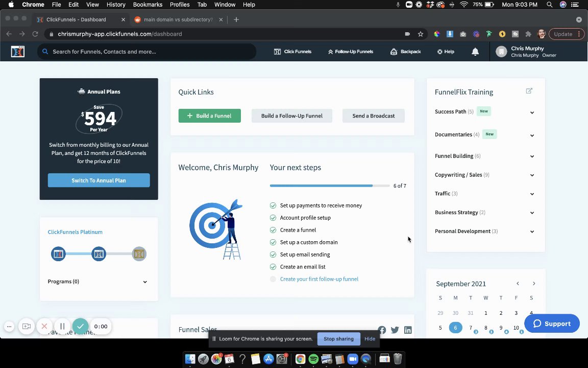Open 'Create your first follow-up funnel' link
Screen dimensions: 588x368
(319, 279)
